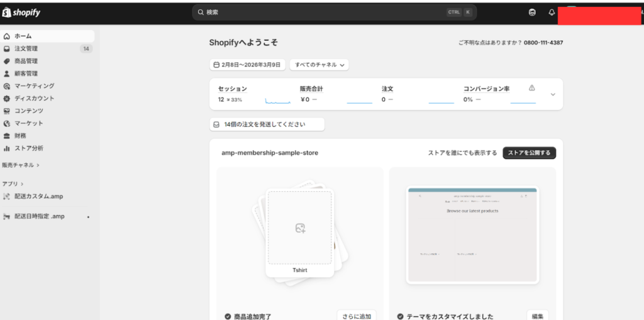Screen dimensions: 644x320
Task: Navigate to ストア分析 in sidebar
Action: (29, 148)
